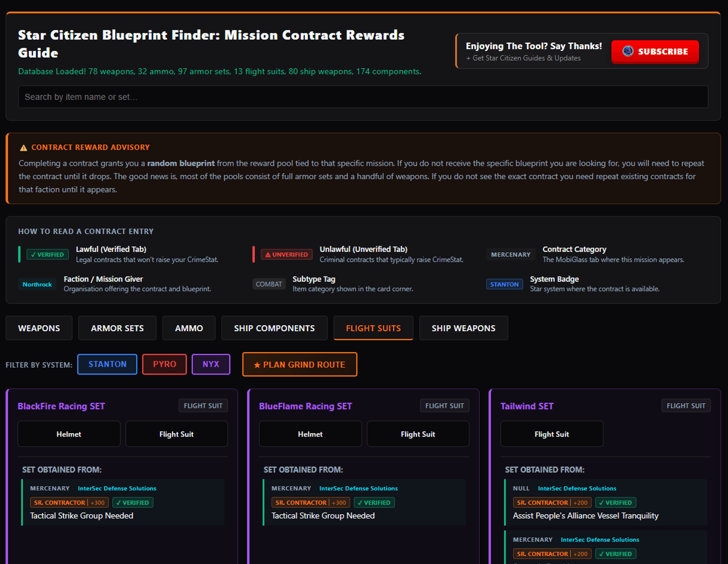Click the red SUBSCRIBE button
The image size is (728, 564).
click(655, 52)
